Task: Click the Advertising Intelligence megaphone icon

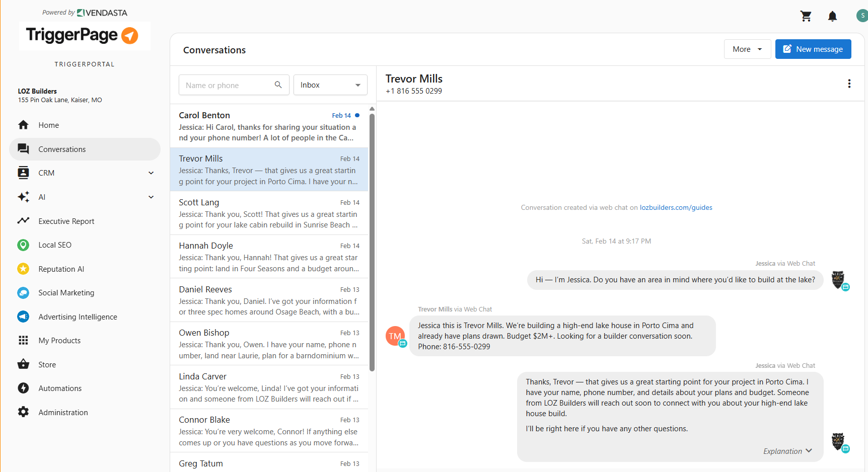Action: (x=23, y=317)
